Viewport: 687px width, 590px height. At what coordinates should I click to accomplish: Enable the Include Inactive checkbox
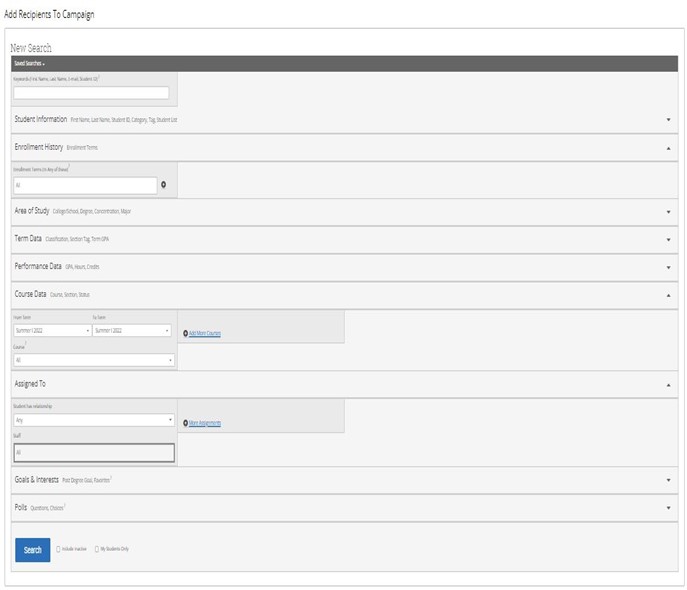58,549
